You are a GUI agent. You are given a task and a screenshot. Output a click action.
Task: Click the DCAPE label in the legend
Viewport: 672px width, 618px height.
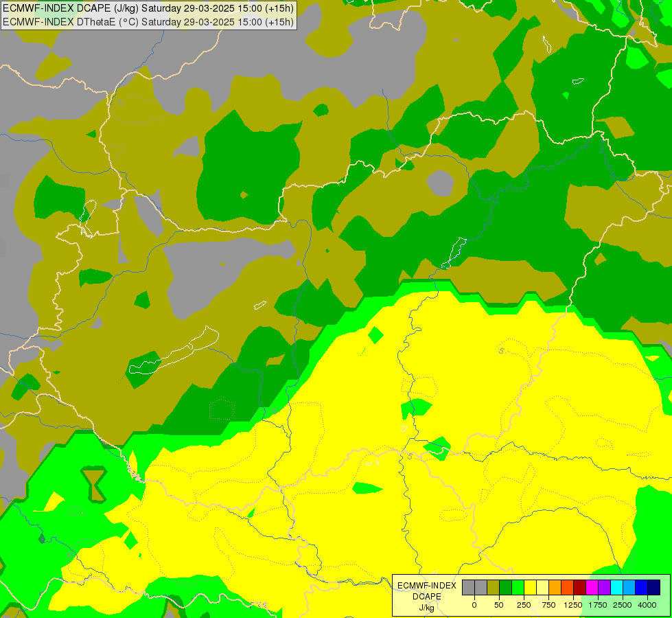point(427,597)
